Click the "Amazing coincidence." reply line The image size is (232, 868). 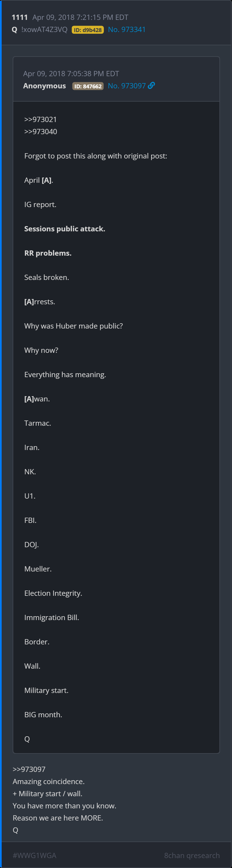pyautogui.click(x=49, y=781)
